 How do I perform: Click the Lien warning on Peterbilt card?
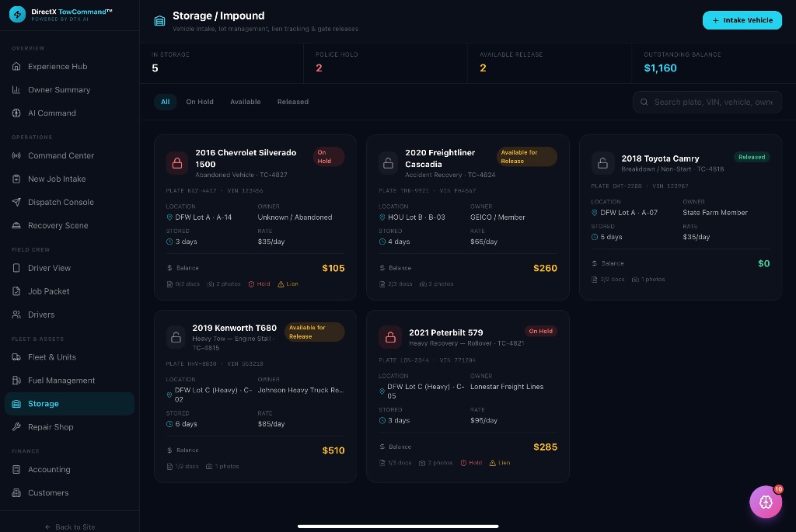tap(500, 463)
